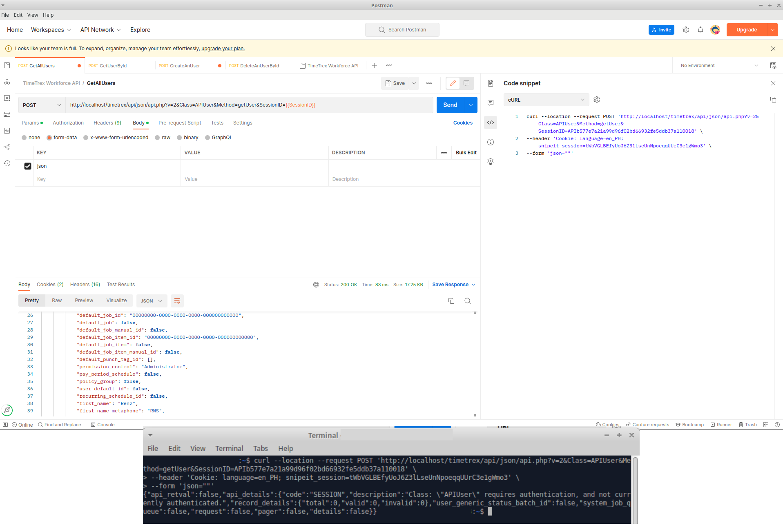Image resolution: width=783 pixels, height=532 pixels.
Task: Open the Comments icon in right sidebar
Action: [491, 103]
